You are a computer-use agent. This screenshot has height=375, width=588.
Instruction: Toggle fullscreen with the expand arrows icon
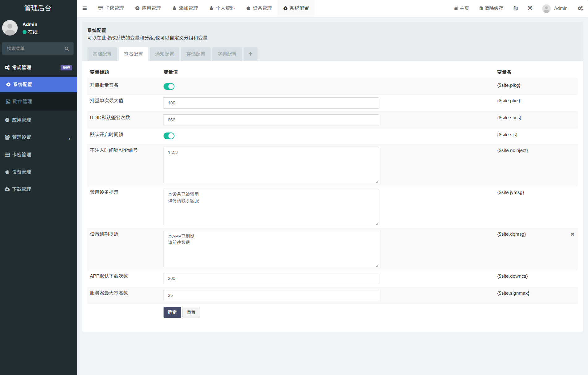[530, 8]
